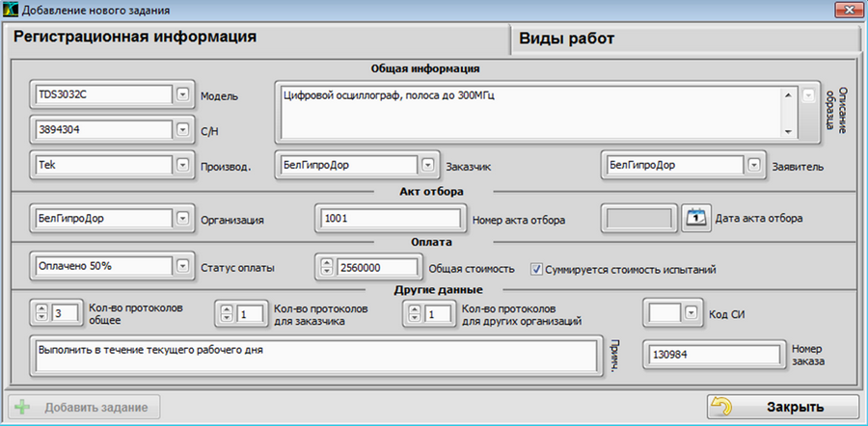Select Регистрационная информация tab
Screen dimensions: 868x426
[257, 38]
